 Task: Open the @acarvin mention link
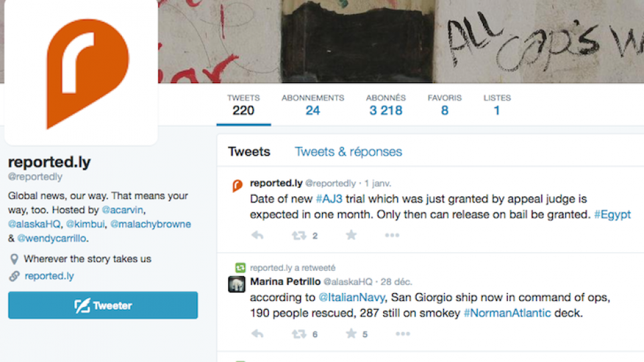(122, 210)
